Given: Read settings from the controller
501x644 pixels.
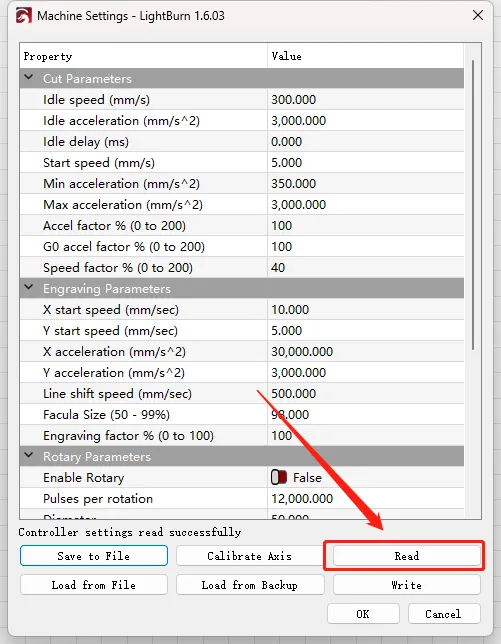Looking at the screenshot, I should (407, 556).
